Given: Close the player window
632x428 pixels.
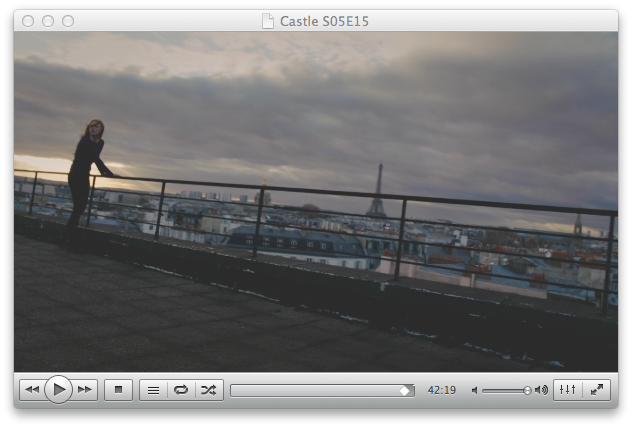Looking at the screenshot, I should (x=28, y=21).
